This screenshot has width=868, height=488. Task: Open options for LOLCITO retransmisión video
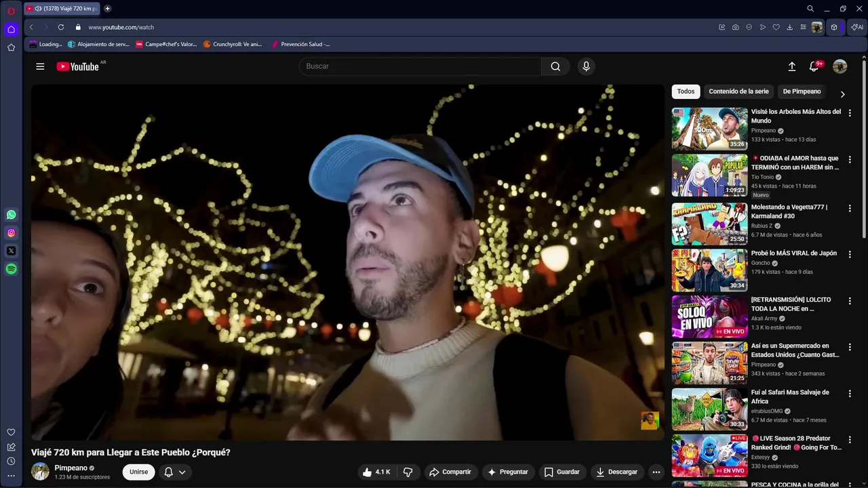click(850, 301)
